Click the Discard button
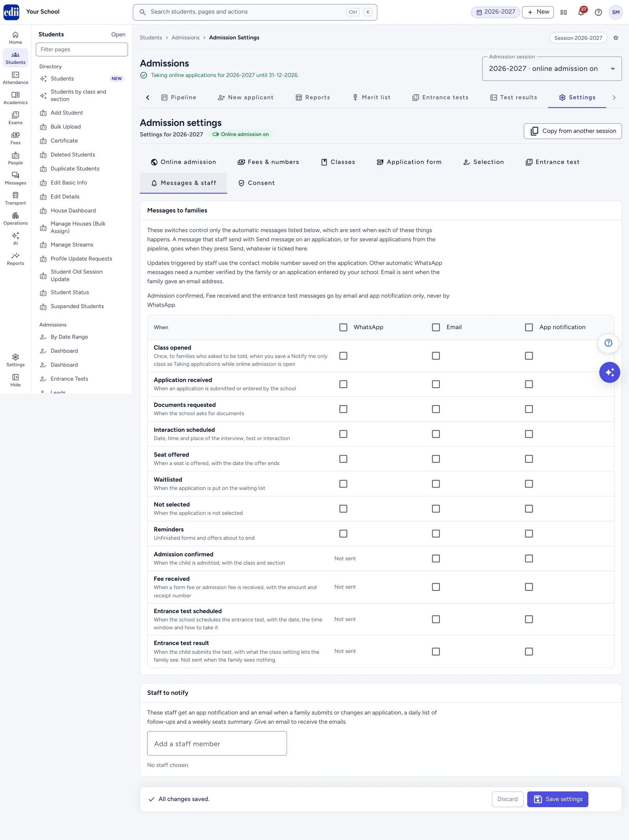The width and height of the screenshot is (629, 840). pyautogui.click(x=508, y=799)
